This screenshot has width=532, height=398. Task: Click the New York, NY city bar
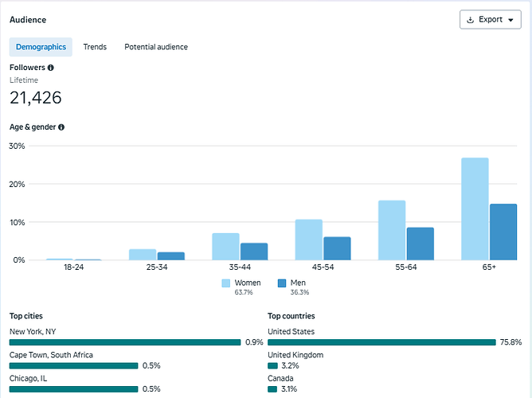point(125,342)
